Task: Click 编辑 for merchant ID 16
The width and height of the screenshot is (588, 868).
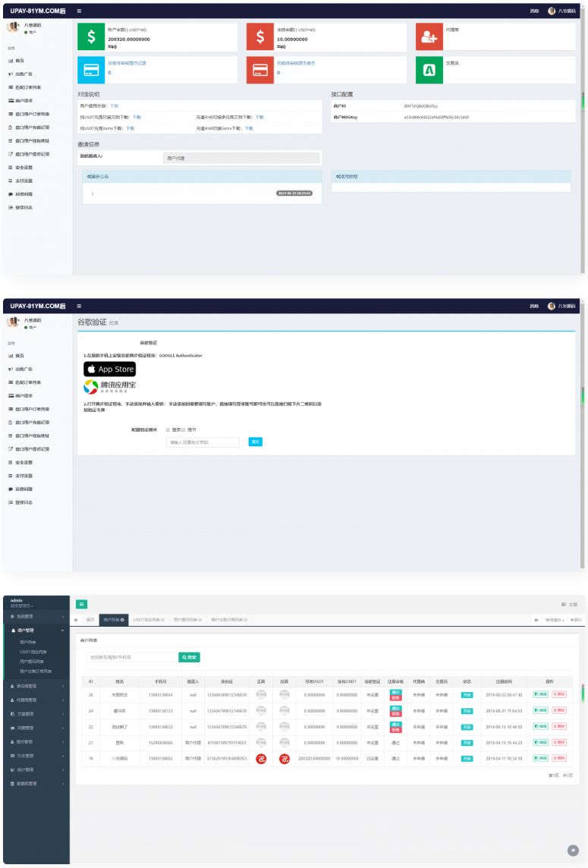Action: click(540, 758)
